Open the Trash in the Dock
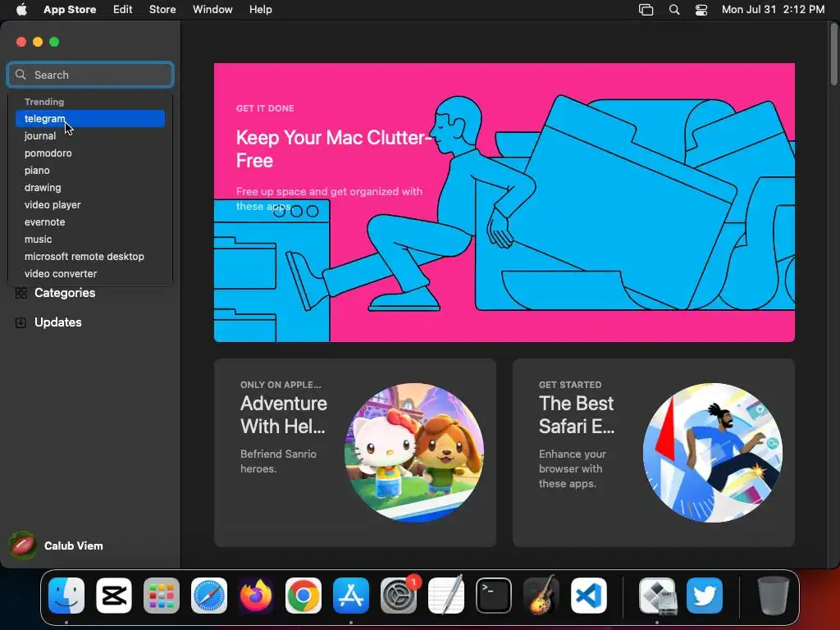Image resolution: width=840 pixels, height=630 pixels. (773, 596)
